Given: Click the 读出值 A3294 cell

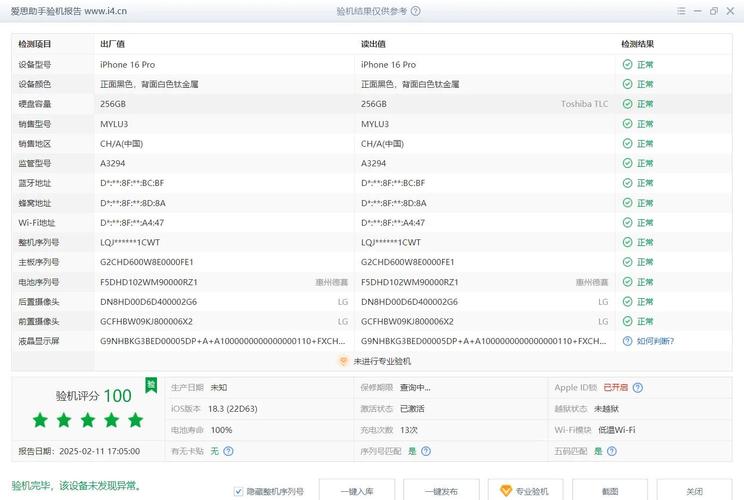Looking at the screenshot, I should tap(373, 163).
